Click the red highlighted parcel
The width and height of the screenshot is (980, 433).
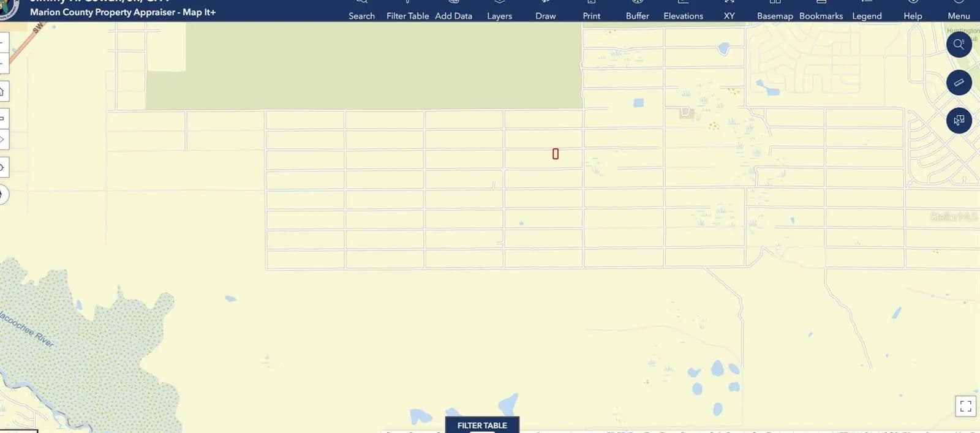(x=556, y=154)
